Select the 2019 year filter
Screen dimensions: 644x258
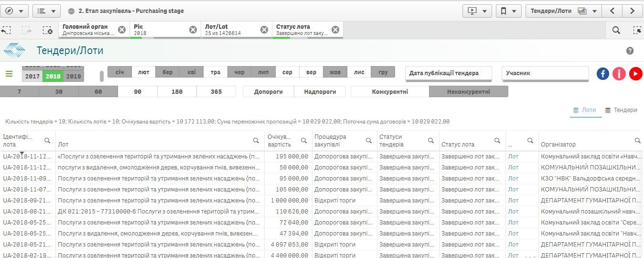[x=73, y=76]
